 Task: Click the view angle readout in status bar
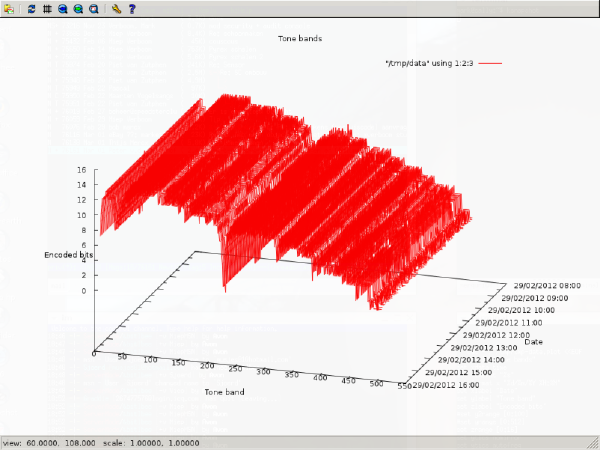tap(49, 443)
